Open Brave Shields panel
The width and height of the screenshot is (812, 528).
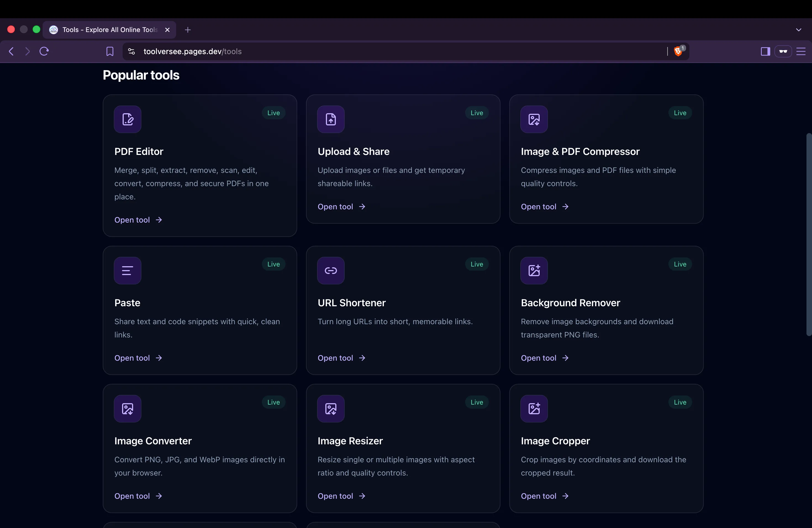678,51
